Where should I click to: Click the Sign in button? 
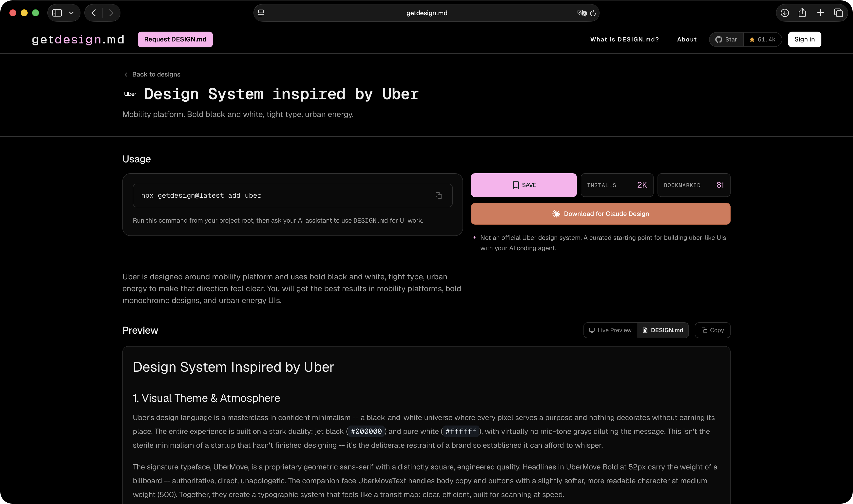point(804,39)
